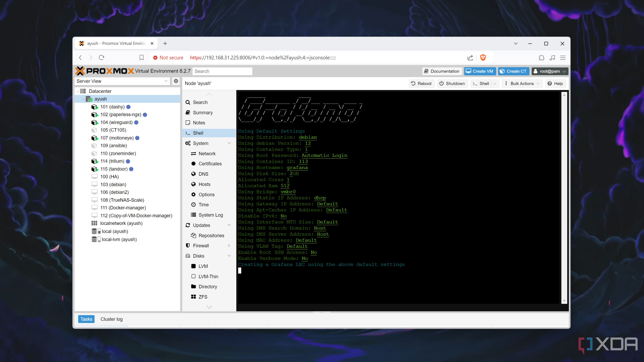This screenshot has height=362, width=644.
Task: Open the browser extensions puzzle icon
Action: pos(542,57)
